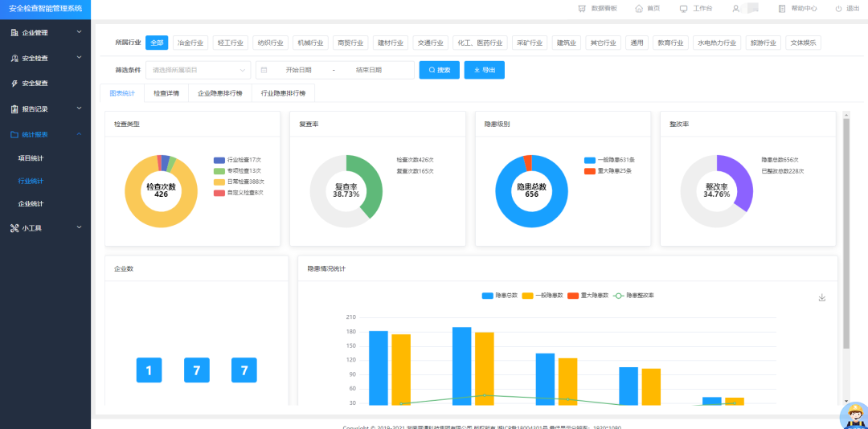
Task: Toggle 日常检查 in 检查类型 pie legend
Action: point(219,182)
